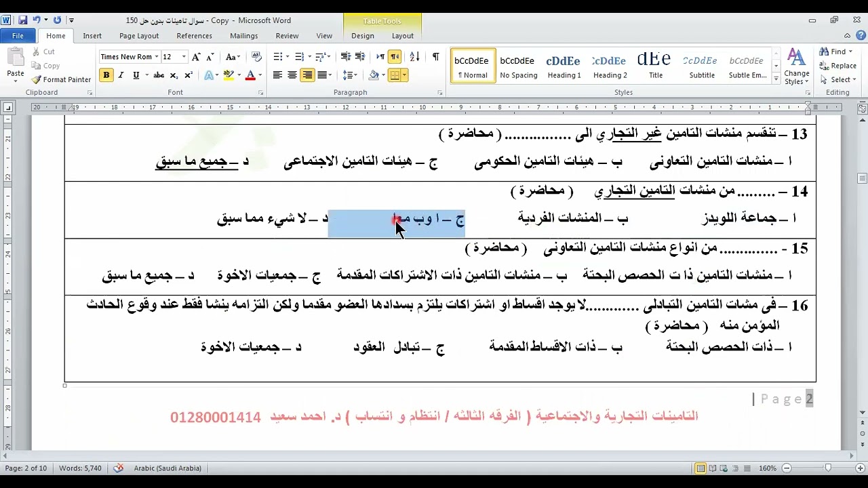This screenshot has width=868, height=488.
Task: Click the Justify alignment icon
Action: coord(322,75)
